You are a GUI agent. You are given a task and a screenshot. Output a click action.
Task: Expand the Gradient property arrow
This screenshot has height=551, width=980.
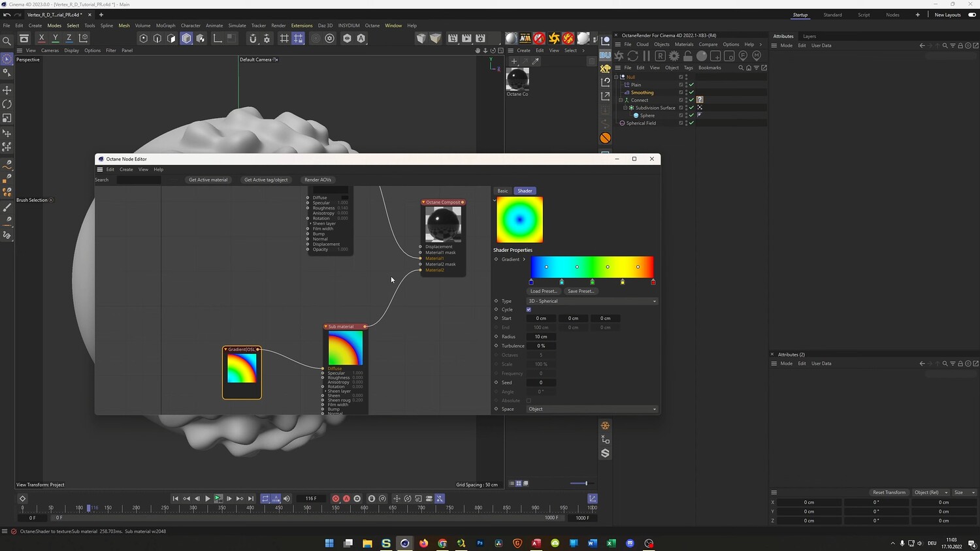click(524, 259)
